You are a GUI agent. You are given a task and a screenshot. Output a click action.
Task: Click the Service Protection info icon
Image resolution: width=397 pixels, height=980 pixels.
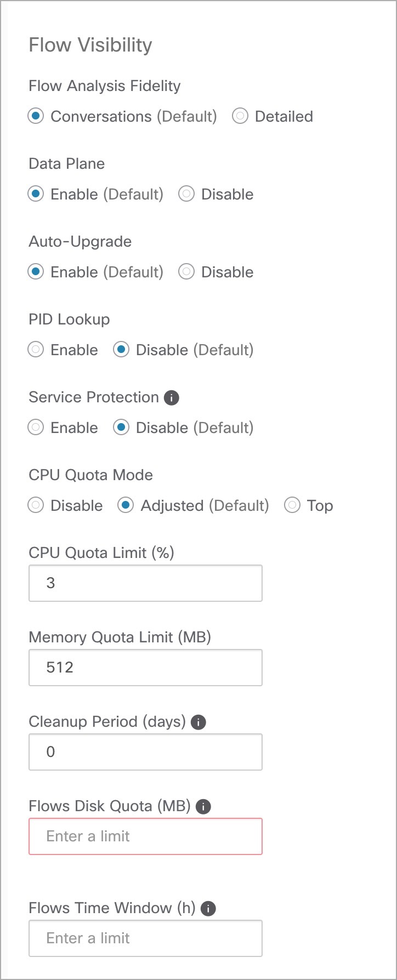click(172, 398)
